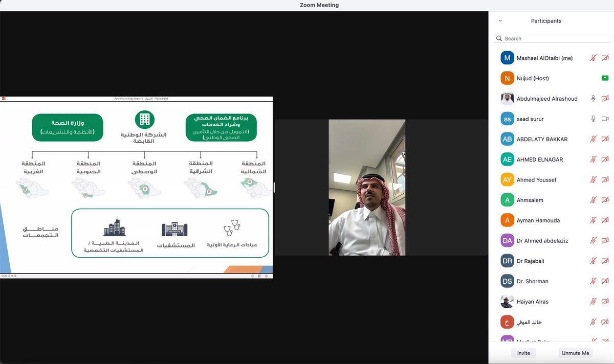
Task: Click the search magnifier icon in Participants
Action: point(499,38)
